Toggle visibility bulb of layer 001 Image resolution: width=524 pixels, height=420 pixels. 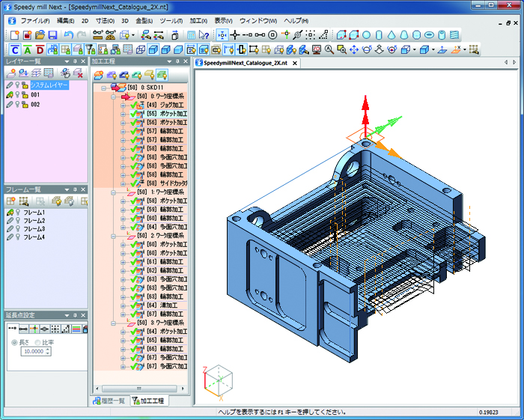coord(17,95)
